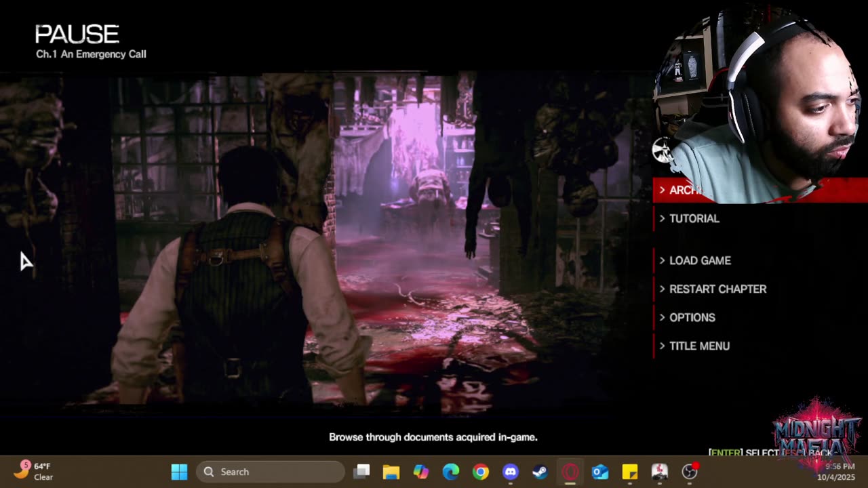The image size is (868, 488).
Task: Return to Title Menu from pause menu
Action: pos(699,346)
